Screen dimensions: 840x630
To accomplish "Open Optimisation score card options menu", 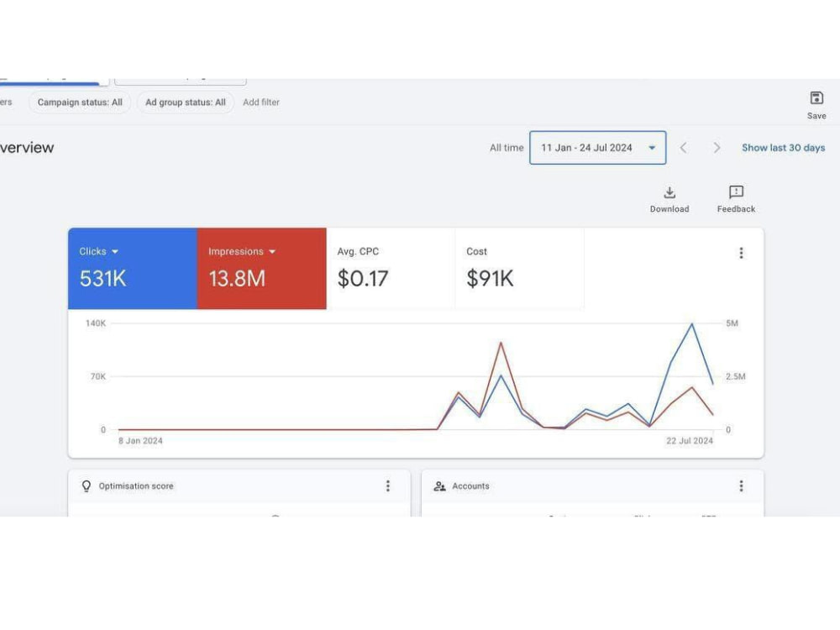I will (388, 486).
